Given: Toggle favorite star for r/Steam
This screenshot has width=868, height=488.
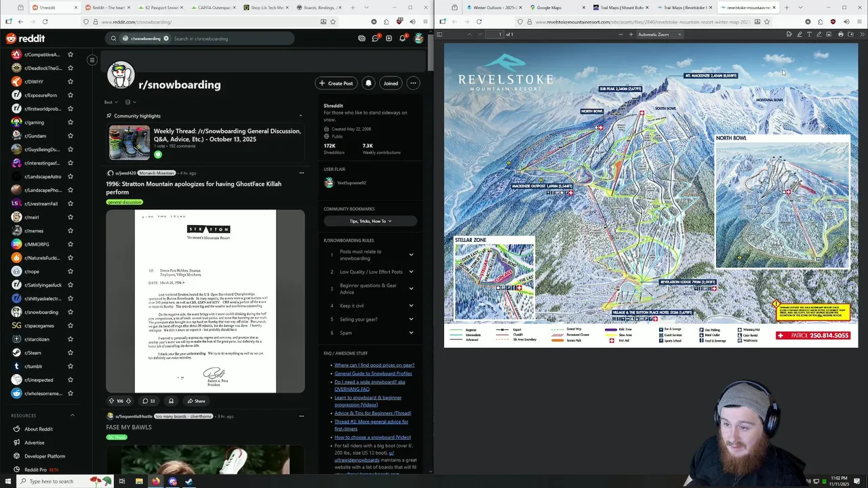Looking at the screenshot, I should [70, 352].
